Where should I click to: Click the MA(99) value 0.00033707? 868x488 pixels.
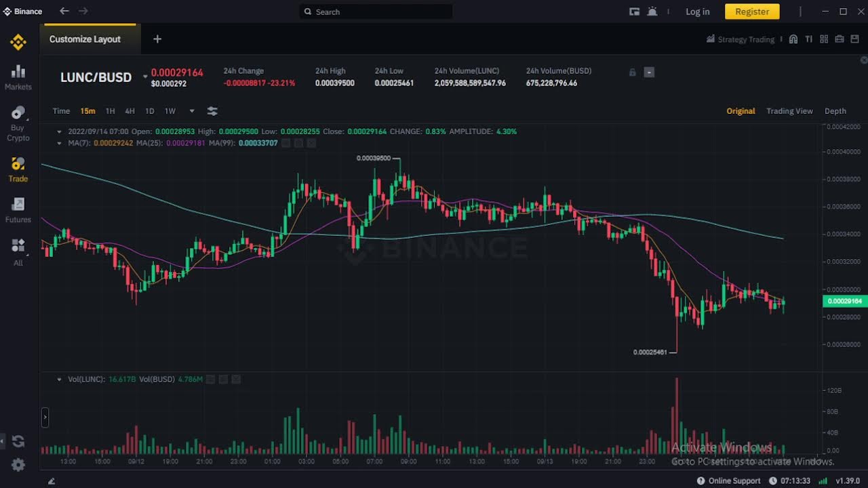tap(258, 143)
